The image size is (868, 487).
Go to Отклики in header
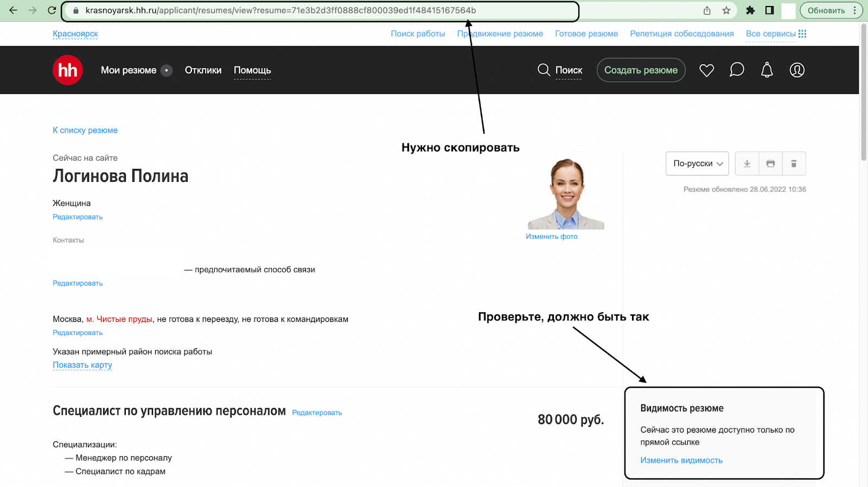(203, 70)
